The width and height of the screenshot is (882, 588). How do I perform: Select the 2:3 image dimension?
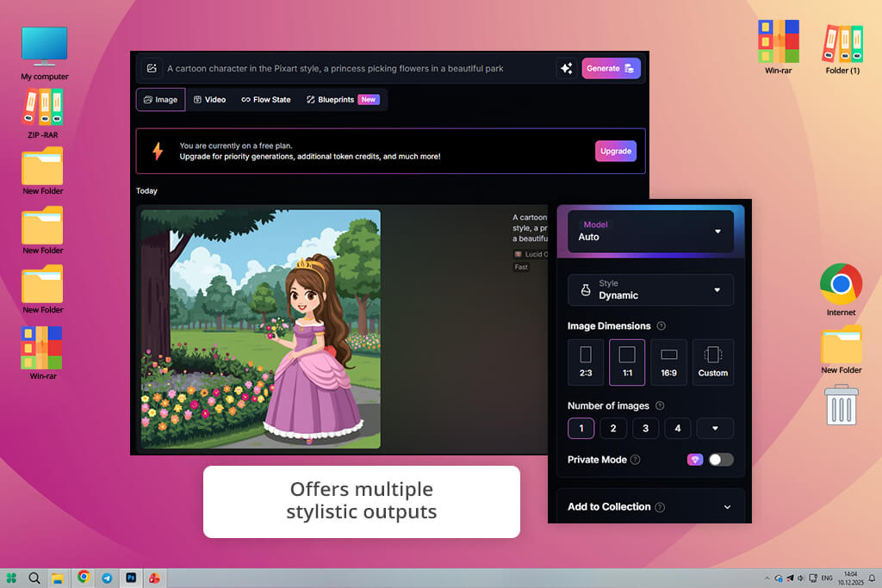point(586,362)
